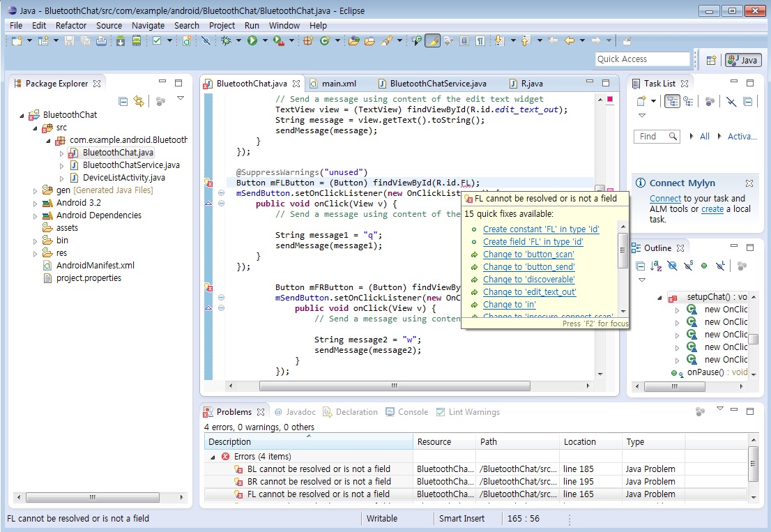Image resolution: width=771 pixels, height=532 pixels.
Task: Click the Java perspective button
Action: tap(743, 60)
